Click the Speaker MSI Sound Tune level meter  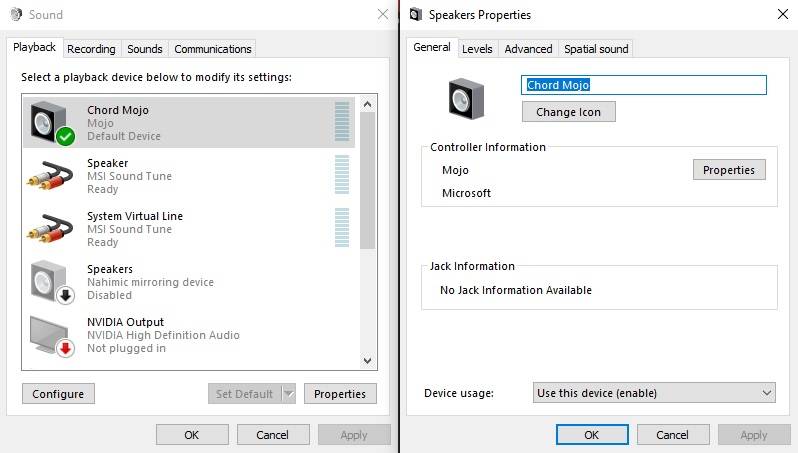click(342, 175)
